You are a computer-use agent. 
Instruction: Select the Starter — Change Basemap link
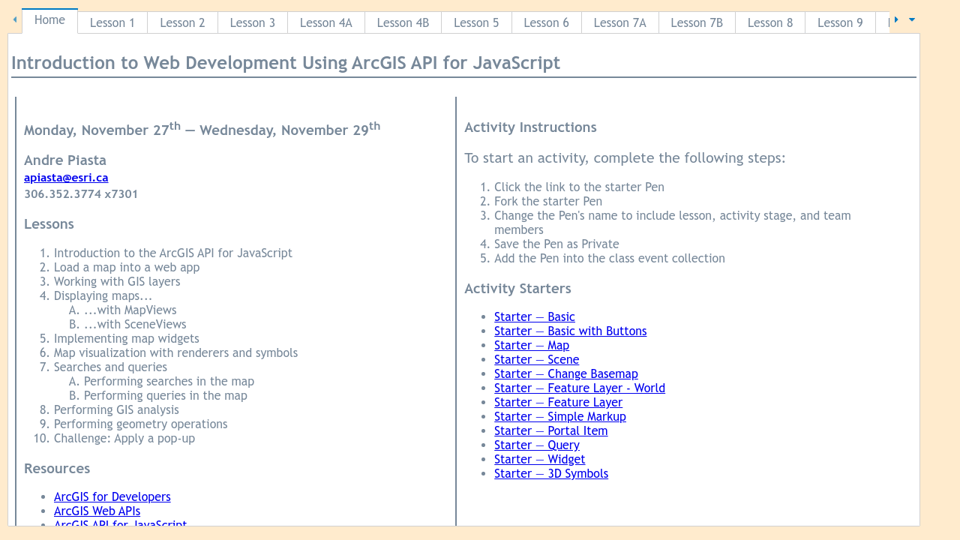565,374
